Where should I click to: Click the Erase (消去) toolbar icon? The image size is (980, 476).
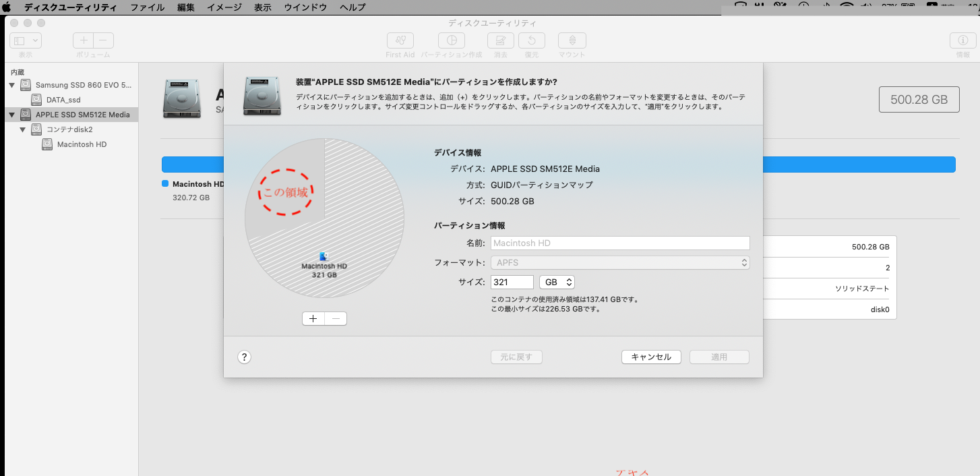(500, 40)
